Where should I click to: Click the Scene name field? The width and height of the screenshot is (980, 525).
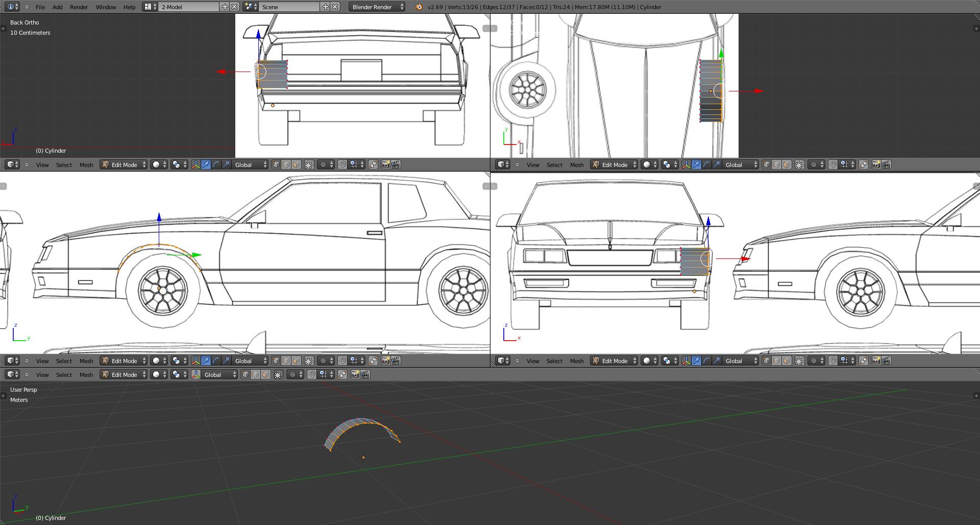(x=290, y=7)
